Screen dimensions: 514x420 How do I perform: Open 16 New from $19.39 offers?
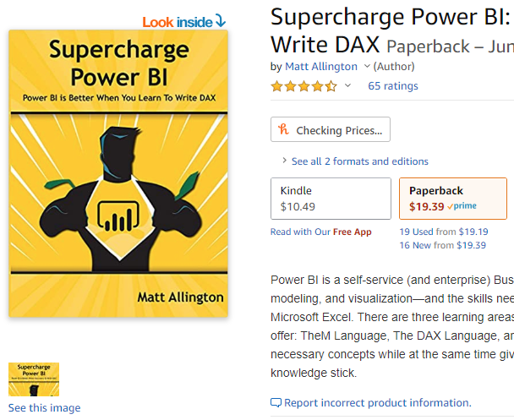[442, 245]
